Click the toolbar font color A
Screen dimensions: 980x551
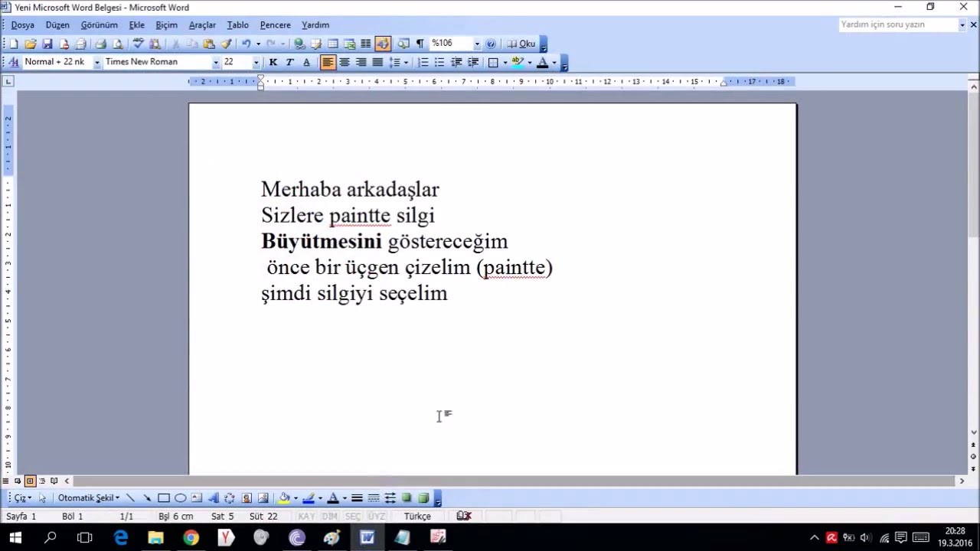542,62
